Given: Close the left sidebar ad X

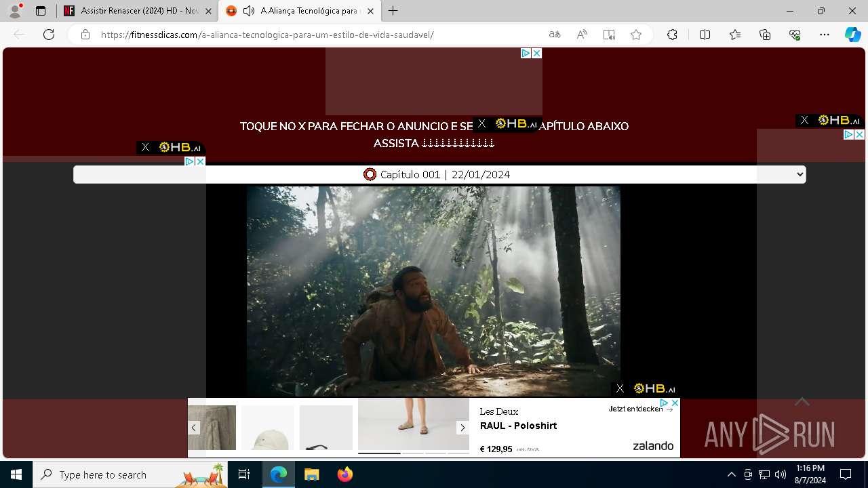Looking at the screenshot, I should click(x=200, y=161).
